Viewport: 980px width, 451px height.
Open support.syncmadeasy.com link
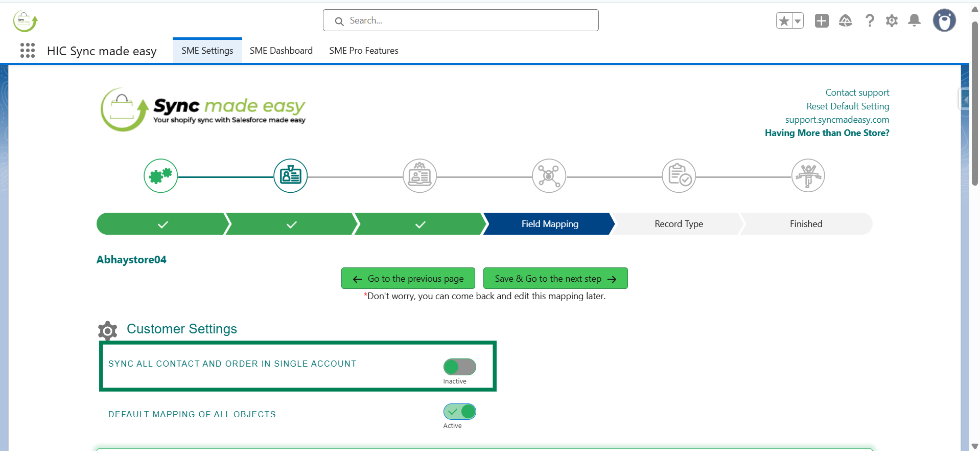(x=837, y=120)
